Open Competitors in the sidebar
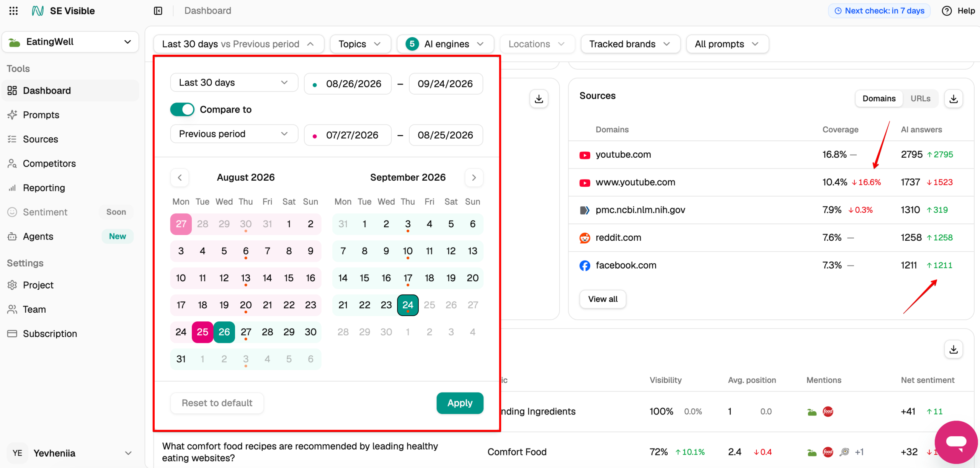This screenshot has width=980, height=468. pyautogui.click(x=70, y=163)
